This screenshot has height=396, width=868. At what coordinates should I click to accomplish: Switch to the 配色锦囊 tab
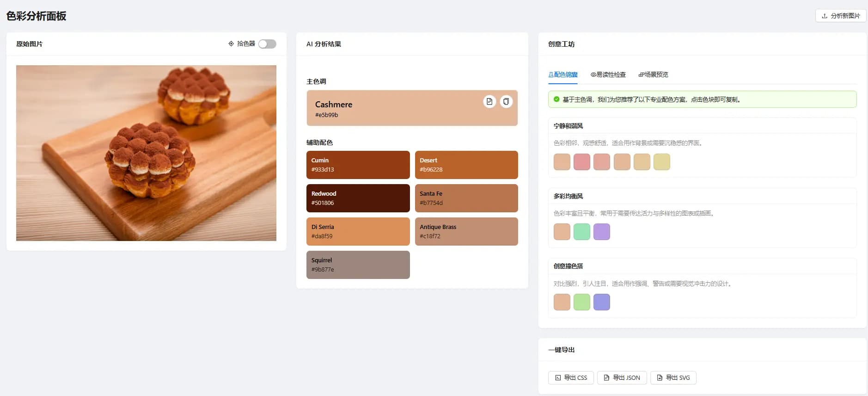coord(562,74)
